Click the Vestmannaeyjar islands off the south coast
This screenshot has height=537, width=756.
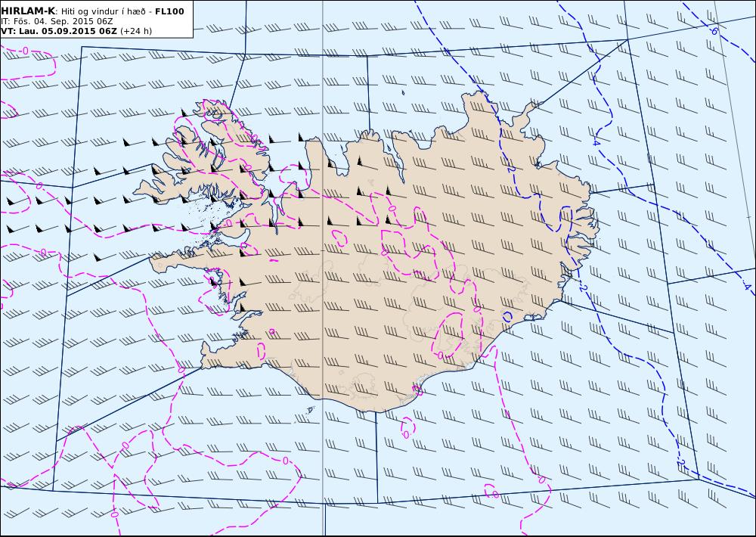click(x=311, y=410)
